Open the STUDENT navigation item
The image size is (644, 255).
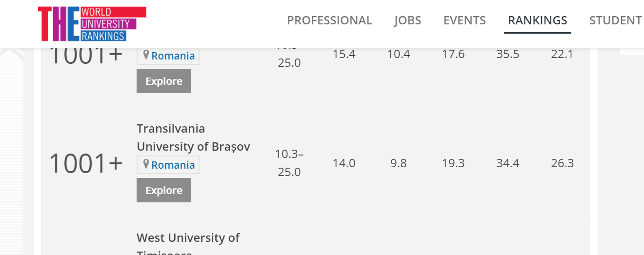click(x=616, y=20)
